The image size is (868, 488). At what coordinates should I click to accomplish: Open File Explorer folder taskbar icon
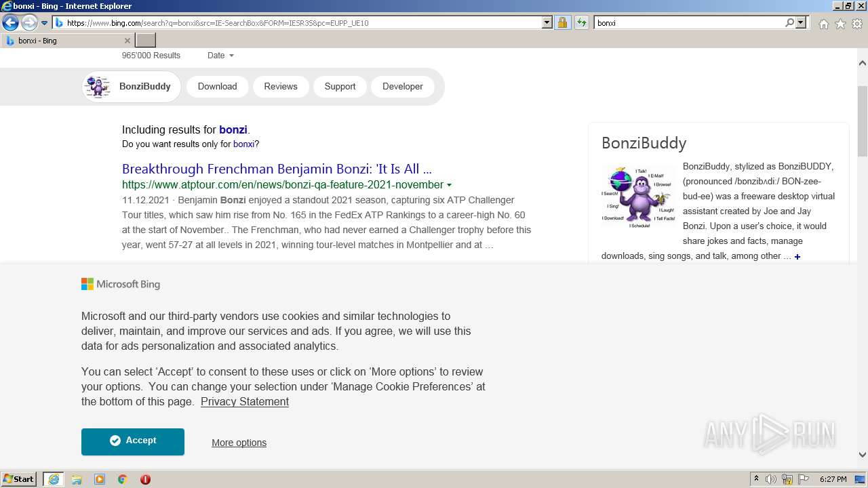[x=77, y=479]
